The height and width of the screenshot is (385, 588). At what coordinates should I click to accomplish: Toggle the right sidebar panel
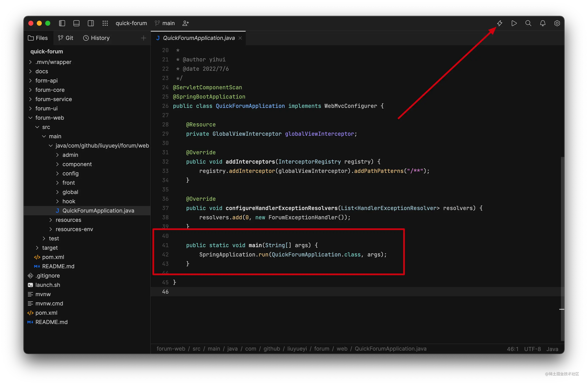point(91,23)
